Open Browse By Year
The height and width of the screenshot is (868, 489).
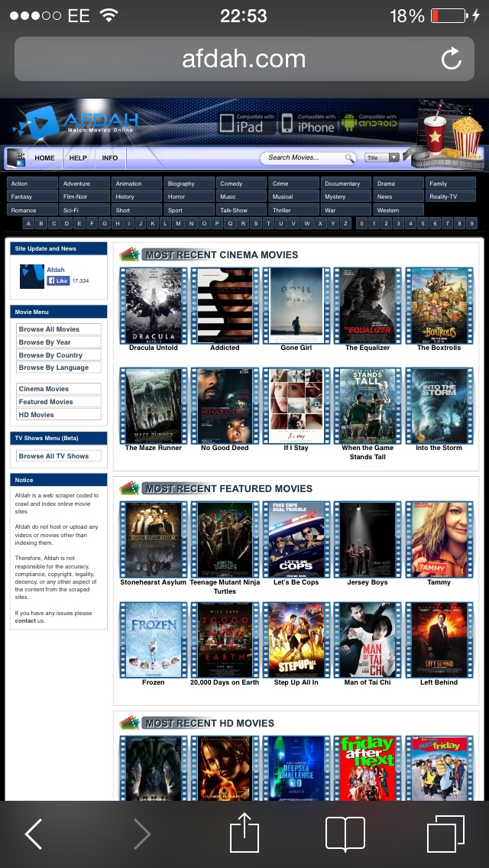pyautogui.click(x=59, y=342)
